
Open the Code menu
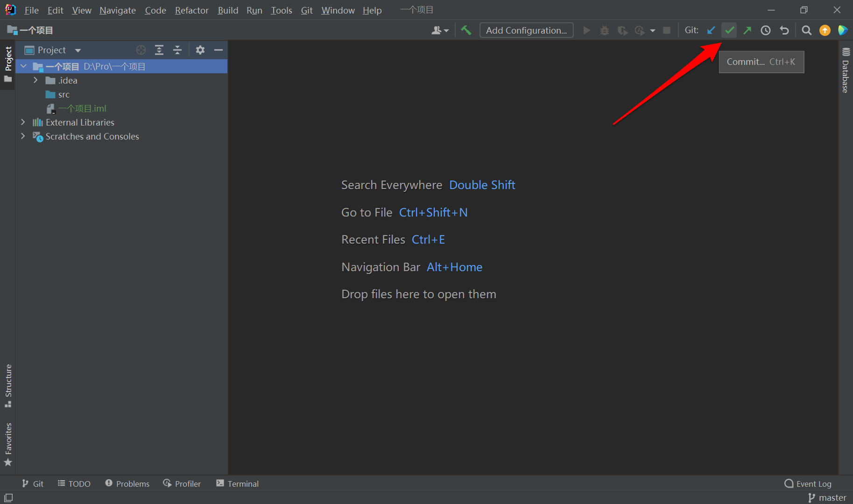[155, 10]
